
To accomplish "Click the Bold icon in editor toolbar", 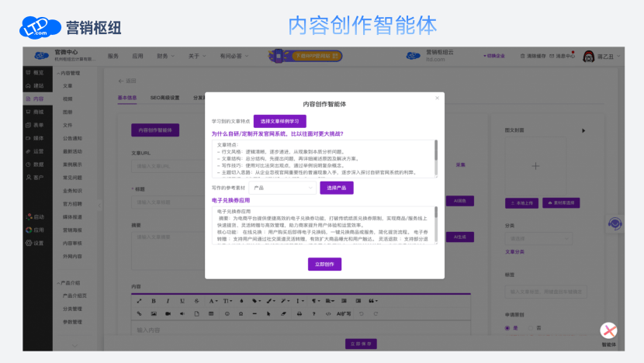I will tap(154, 301).
